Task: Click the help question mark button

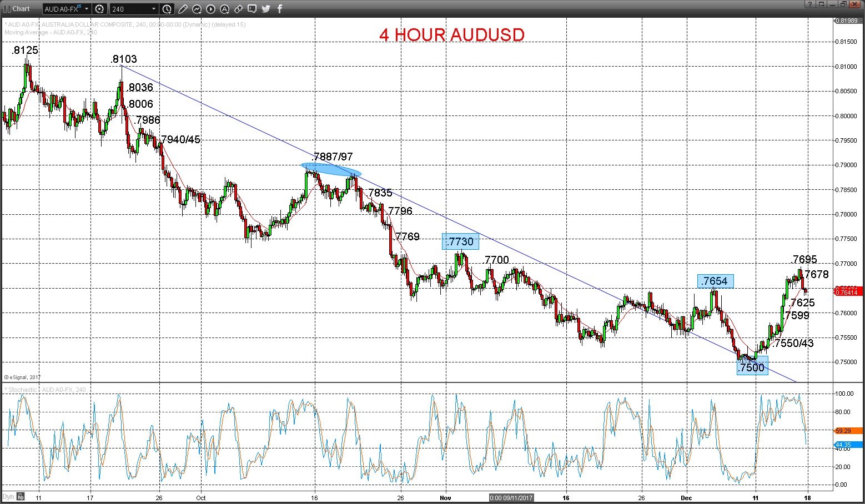Action: coord(810,4)
